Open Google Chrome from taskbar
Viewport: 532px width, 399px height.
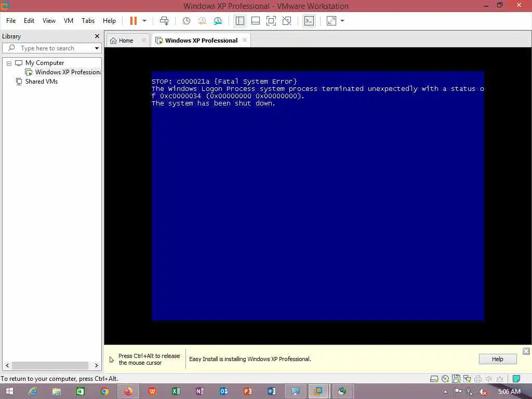click(104, 391)
